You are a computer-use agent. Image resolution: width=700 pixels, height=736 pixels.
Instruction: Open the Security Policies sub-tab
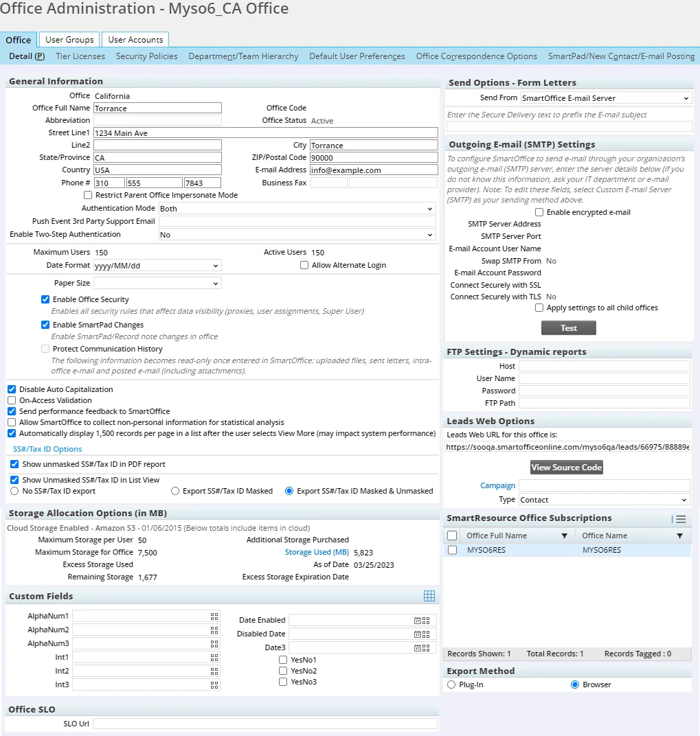click(146, 56)
